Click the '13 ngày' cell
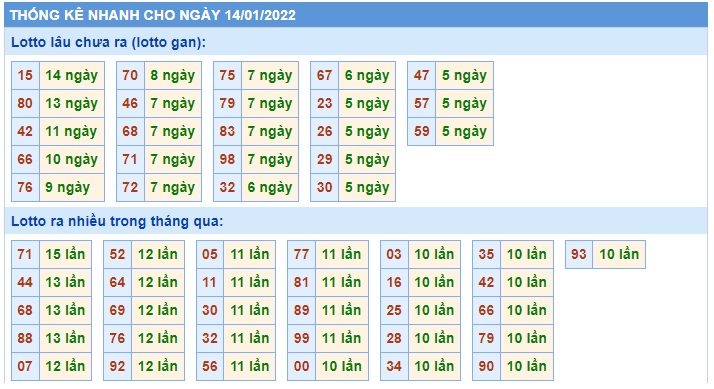This screenshot has width=714, height=389. [72, 103]
